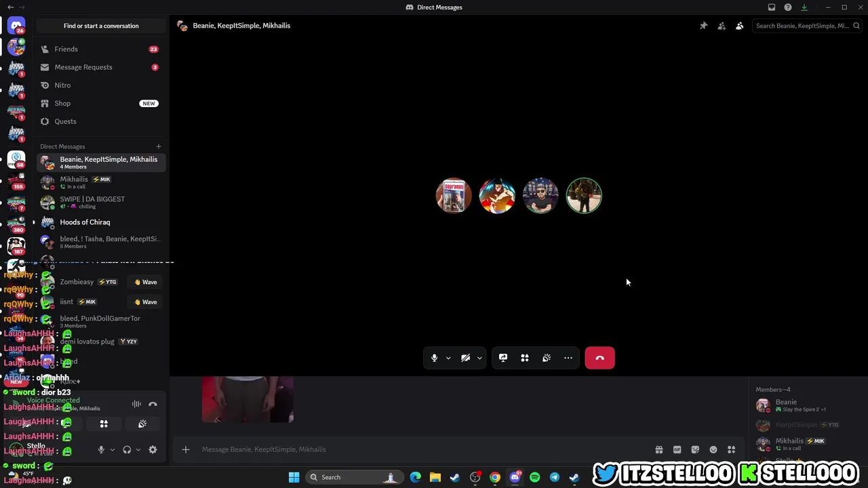Open Google Chrome from taskbar
The height and width of the screenshot is (488, 868).
tap(495, 477)
